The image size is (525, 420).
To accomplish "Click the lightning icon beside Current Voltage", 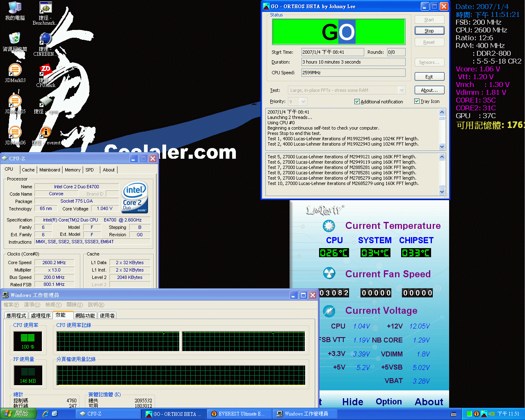I will point(329,311).
